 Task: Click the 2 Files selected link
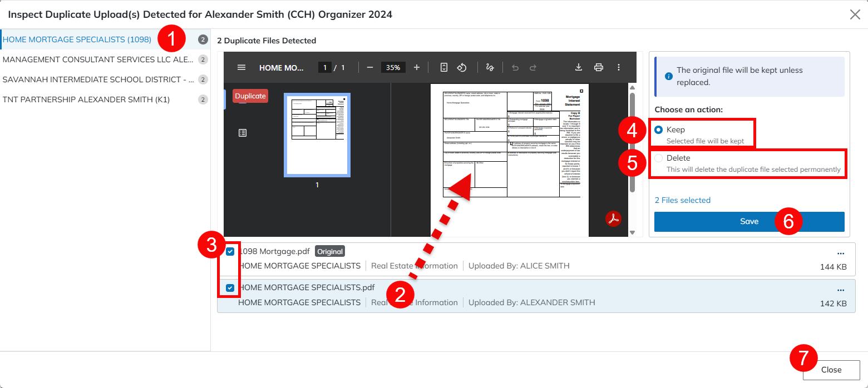(x=682, y=200)
